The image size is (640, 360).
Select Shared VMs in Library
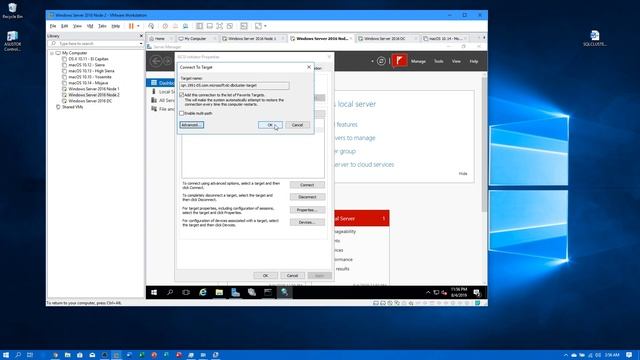coord(72,107)
